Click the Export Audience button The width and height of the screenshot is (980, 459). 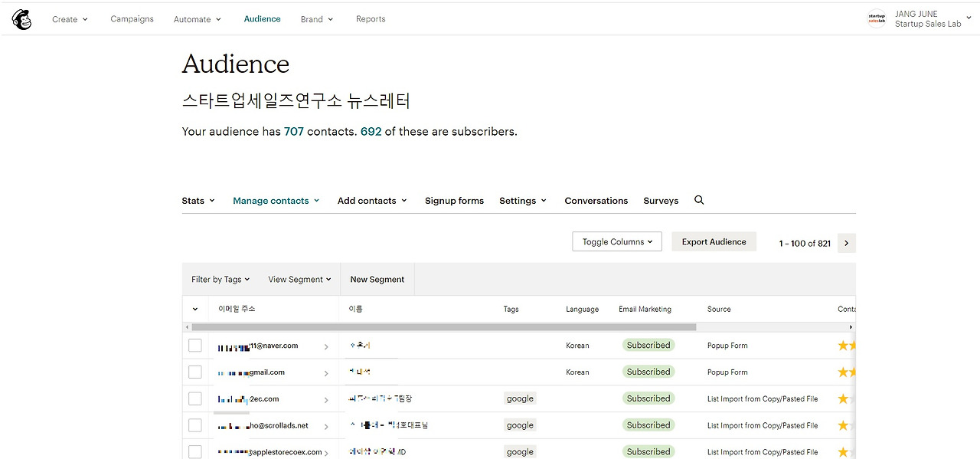[714, 241]
